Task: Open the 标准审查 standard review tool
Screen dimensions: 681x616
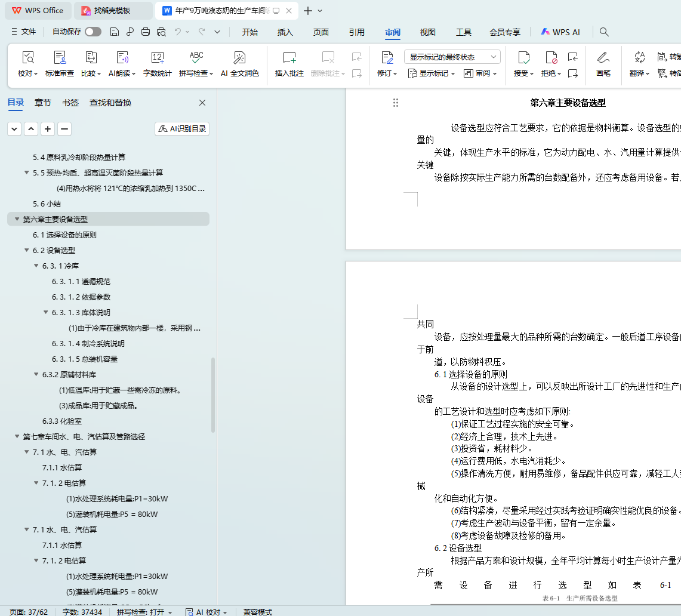Action: tap(60, 58)
